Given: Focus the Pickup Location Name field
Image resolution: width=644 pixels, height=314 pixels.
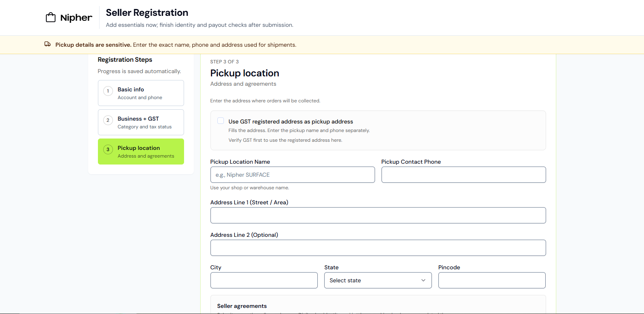Looking at the screenshot, I should (293, 175).
